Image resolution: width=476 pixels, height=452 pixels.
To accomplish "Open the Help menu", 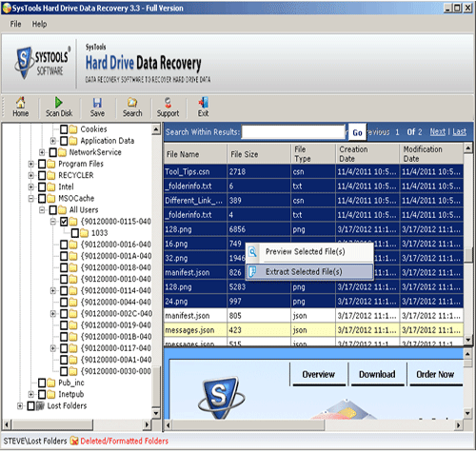I will [39, 24].
